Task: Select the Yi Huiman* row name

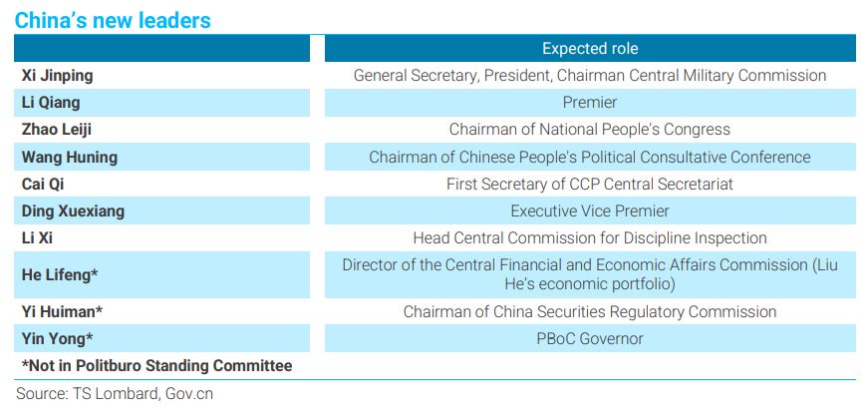Action: click(x=161, y=311)
